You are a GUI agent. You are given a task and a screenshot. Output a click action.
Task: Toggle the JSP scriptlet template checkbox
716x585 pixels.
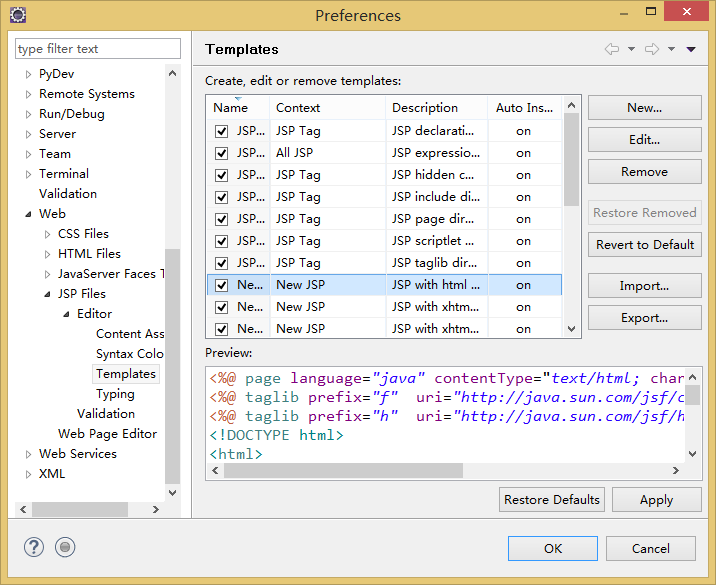click(x=221, y=241)
